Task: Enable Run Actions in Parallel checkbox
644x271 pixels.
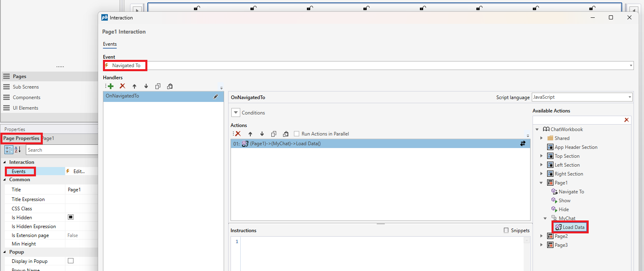Action: point(297,134)
